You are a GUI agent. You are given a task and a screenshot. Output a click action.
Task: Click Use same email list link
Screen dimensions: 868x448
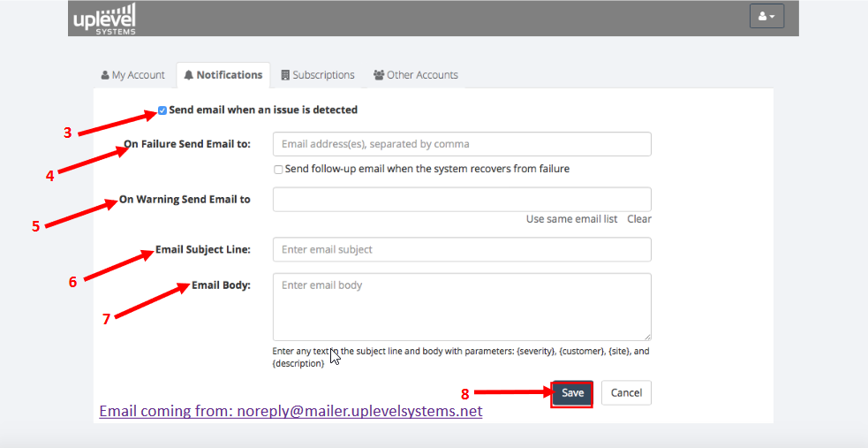tap(572, 219)
